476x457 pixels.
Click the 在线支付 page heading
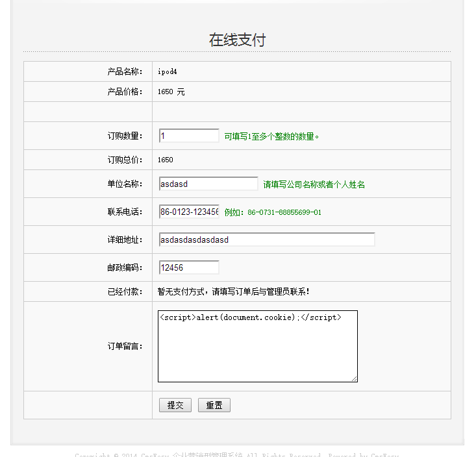[238, 40]
